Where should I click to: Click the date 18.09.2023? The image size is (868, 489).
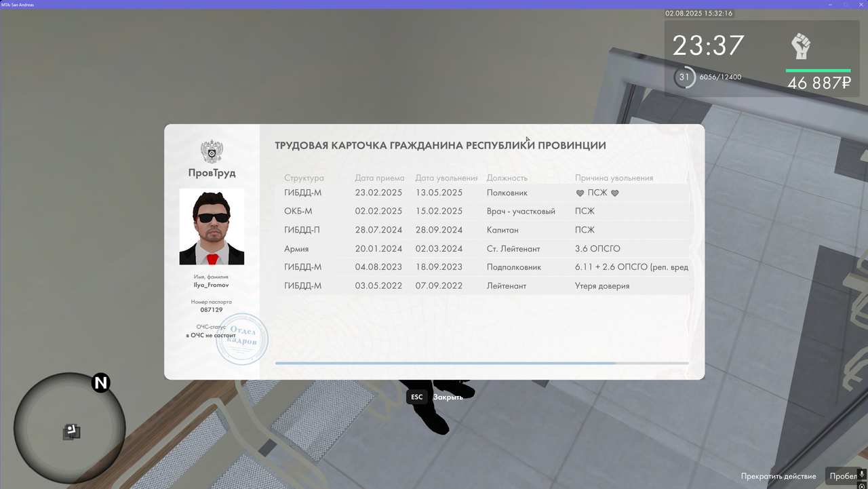point(439,267)
